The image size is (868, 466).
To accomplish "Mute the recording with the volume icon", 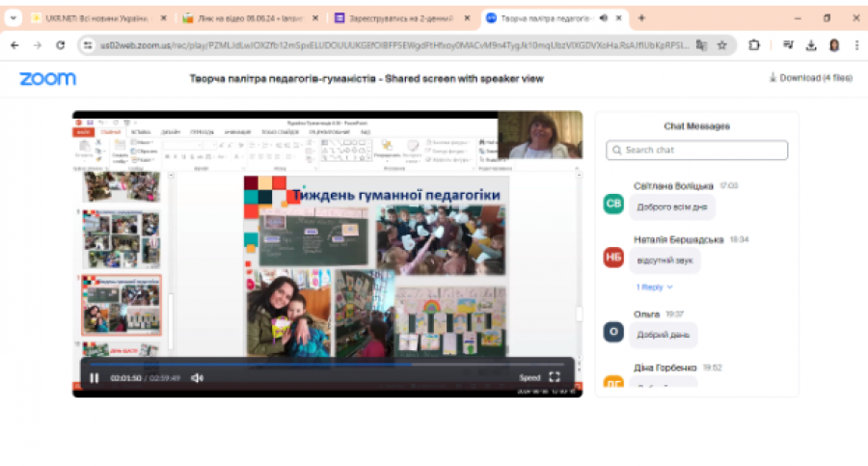I will (197, 378).
